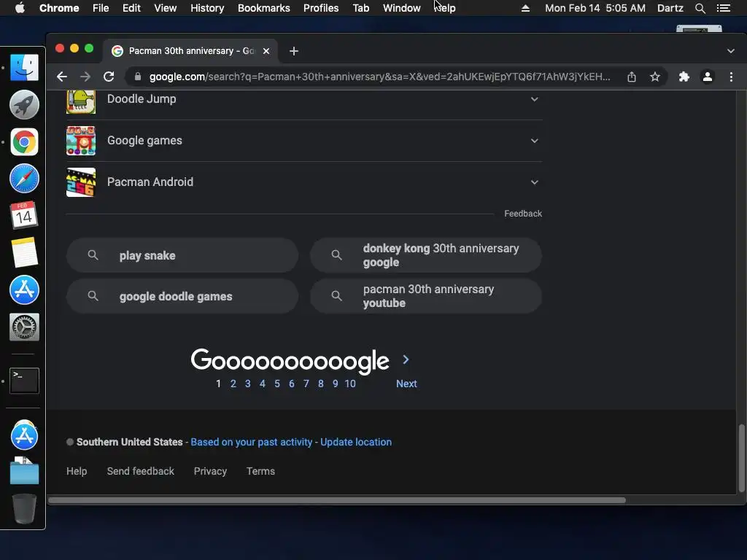This screenshot has width=747, height=560.
Task: Open Terminal from the Dock
Action: point(24,381)
